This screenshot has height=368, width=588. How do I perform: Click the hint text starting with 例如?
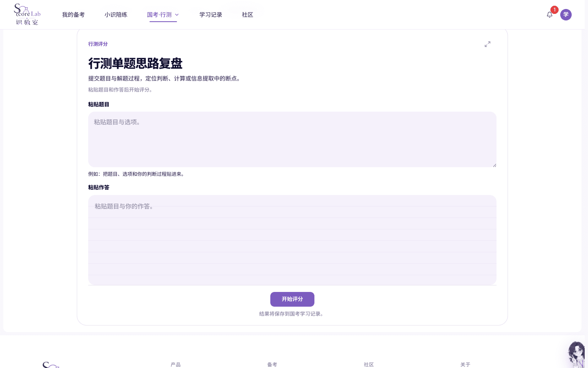coord(137,174)
